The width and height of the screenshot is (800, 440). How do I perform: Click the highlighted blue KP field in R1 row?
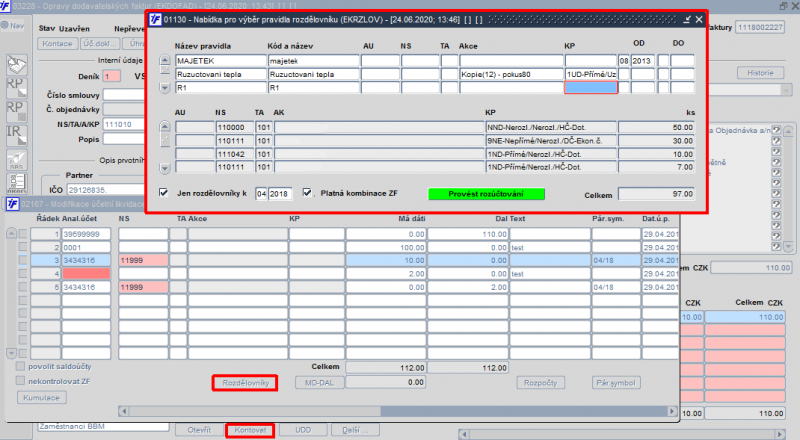pos(590,88)
